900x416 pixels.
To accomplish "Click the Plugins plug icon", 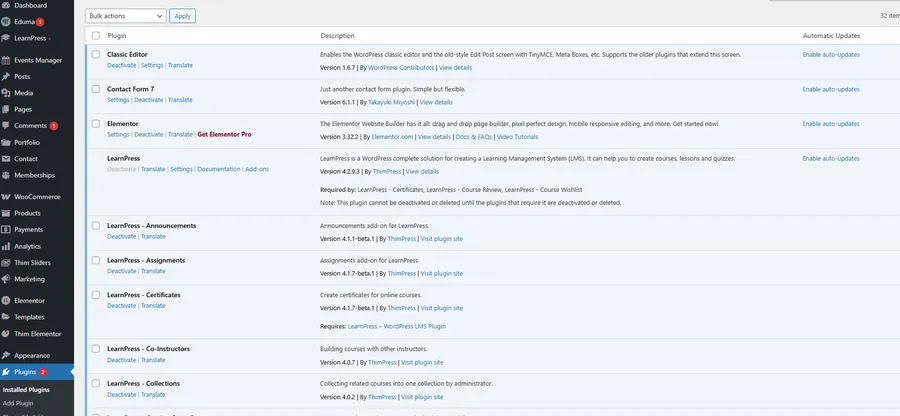I will 7,372.
